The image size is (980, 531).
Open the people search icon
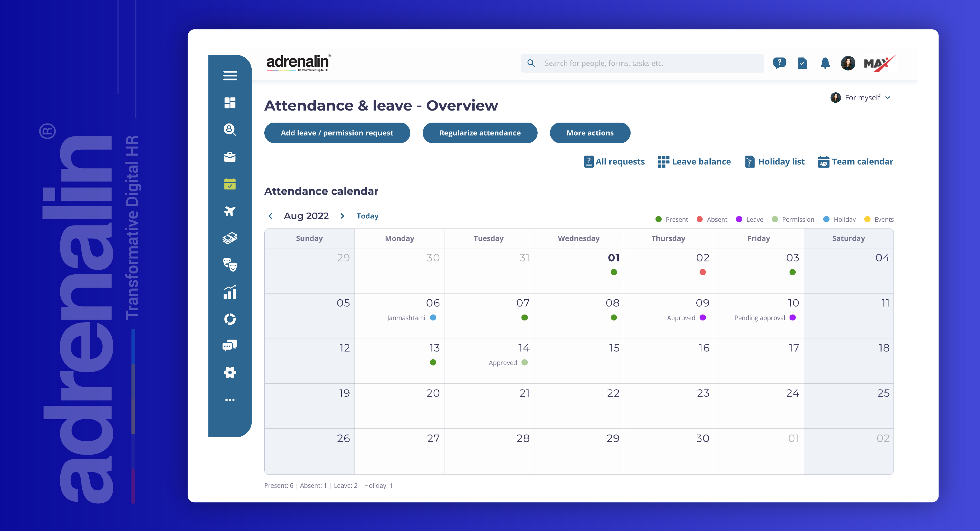click(230, 130)
